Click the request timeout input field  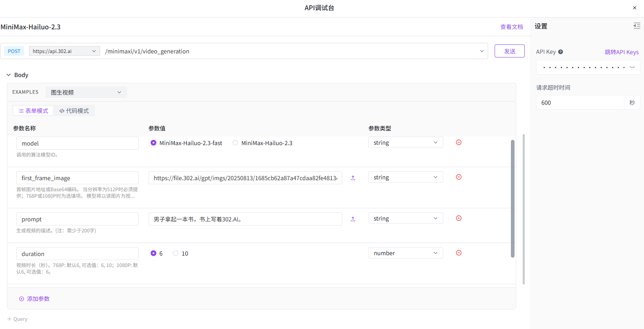pos(580,103)
